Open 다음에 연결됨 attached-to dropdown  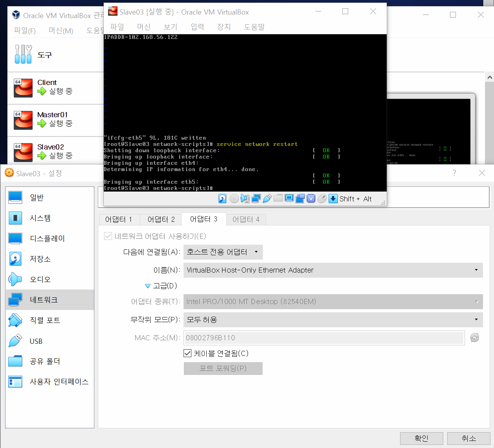[x=223, y=252]
